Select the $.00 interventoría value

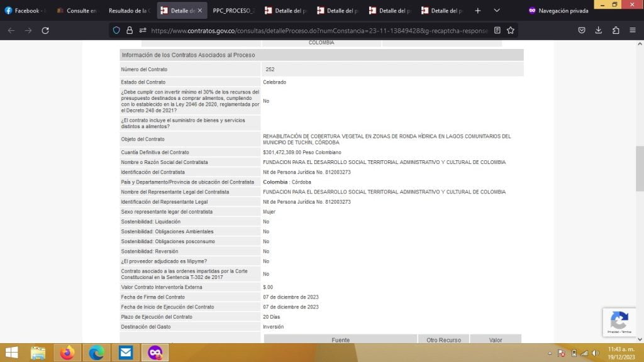pyautogui.click(x=268, y=287)
